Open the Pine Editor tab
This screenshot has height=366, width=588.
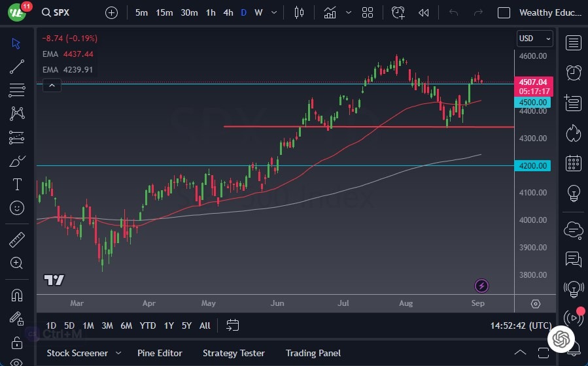[160, 353]
